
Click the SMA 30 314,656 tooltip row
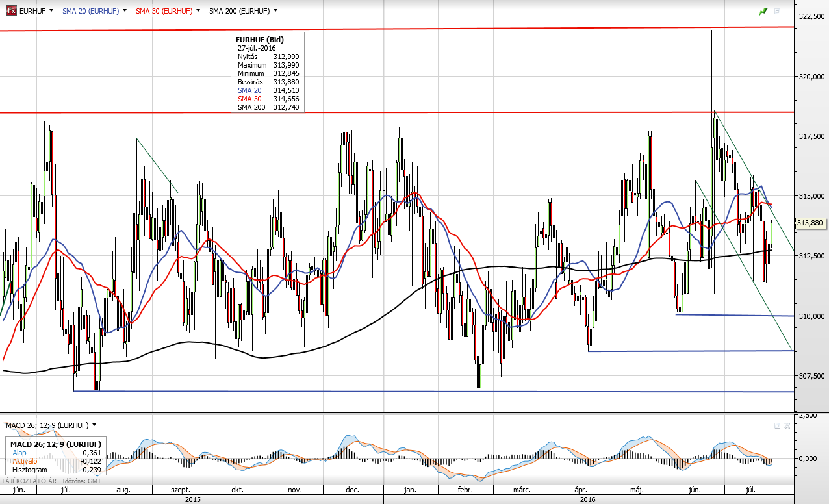tap(268, 99)
